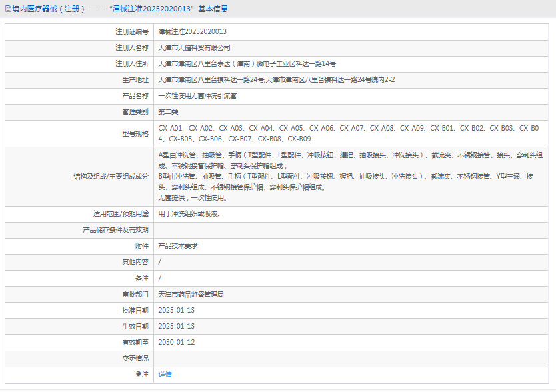Viewport: 556px width, 392px height.
Task: Click the structure description starting A型由冲洗管
Action: (x=351, y=176)
